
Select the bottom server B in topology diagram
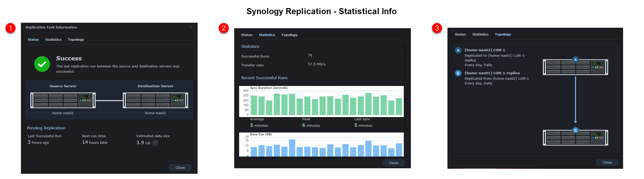[x=575, y=138]
